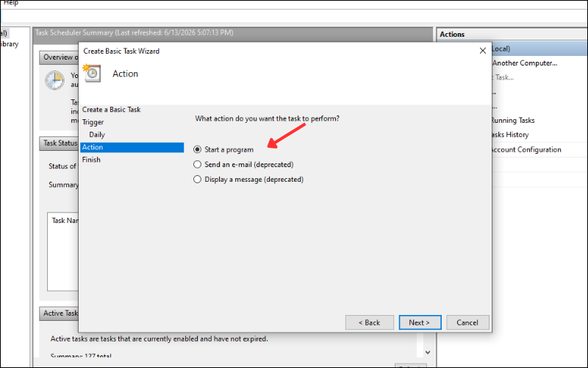Close the Create Basic Task Wizard

tap(483, 51)
